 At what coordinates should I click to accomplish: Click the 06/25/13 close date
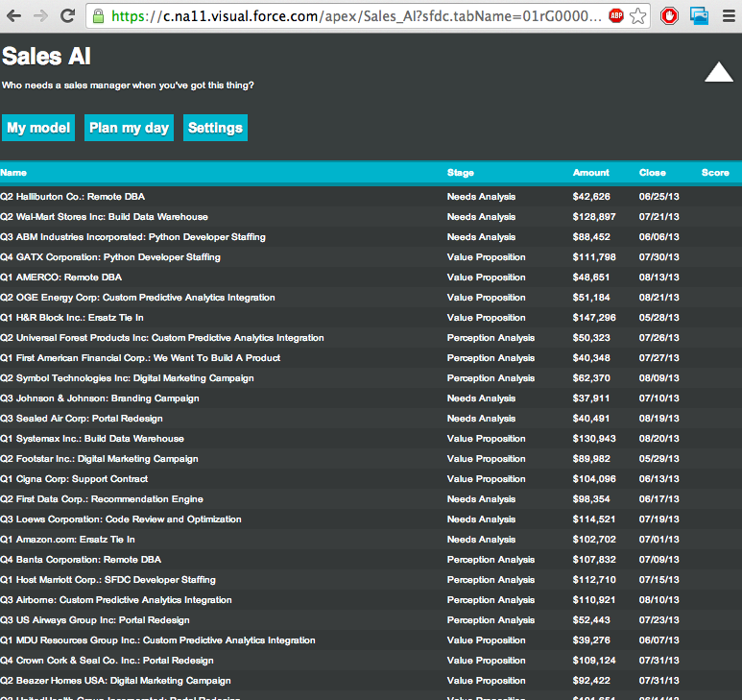[658, 197]
